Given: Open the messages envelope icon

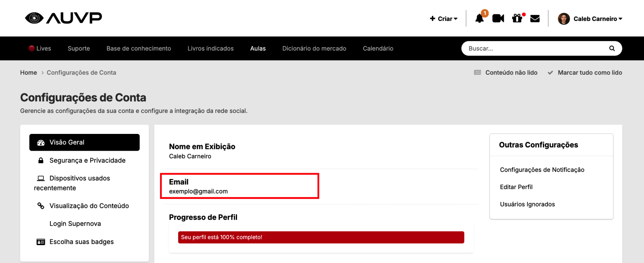Looking at the screenshot, I should [535, 19].
